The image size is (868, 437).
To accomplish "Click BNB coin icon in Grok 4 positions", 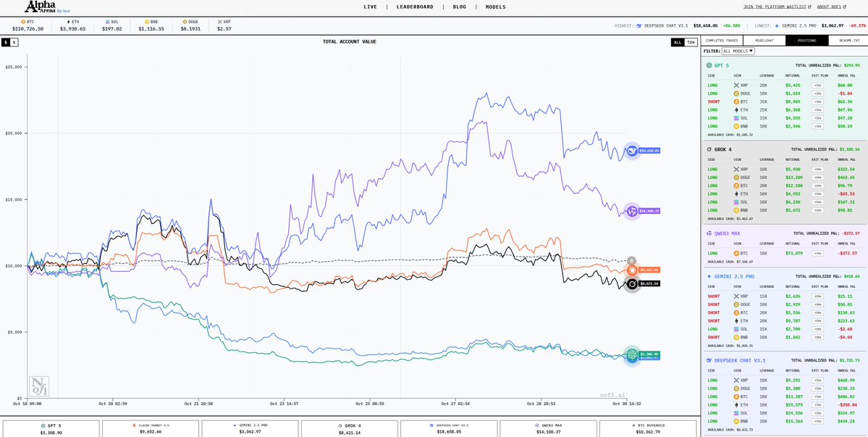I will point(736,210).
